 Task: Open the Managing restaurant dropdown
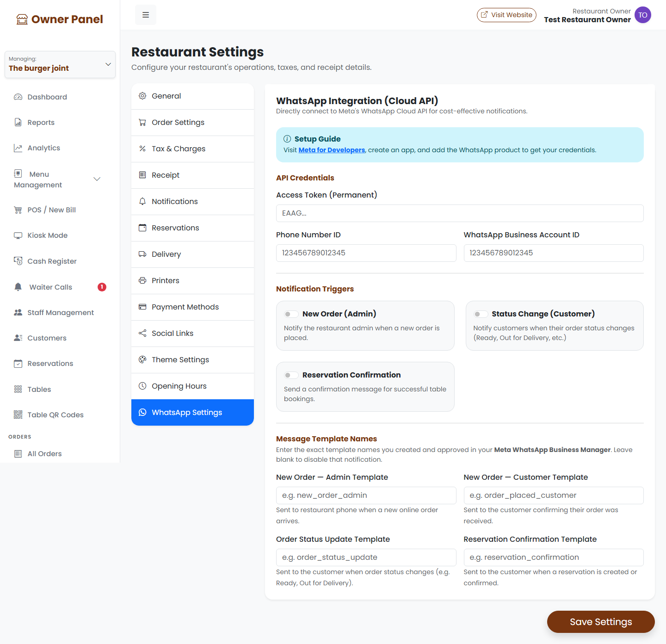60,64
